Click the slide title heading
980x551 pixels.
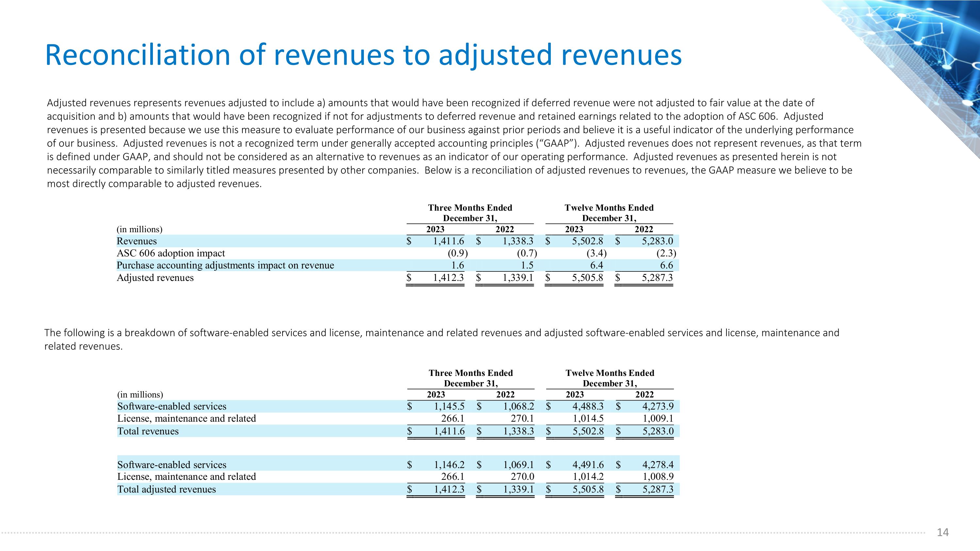coord(363,55)
